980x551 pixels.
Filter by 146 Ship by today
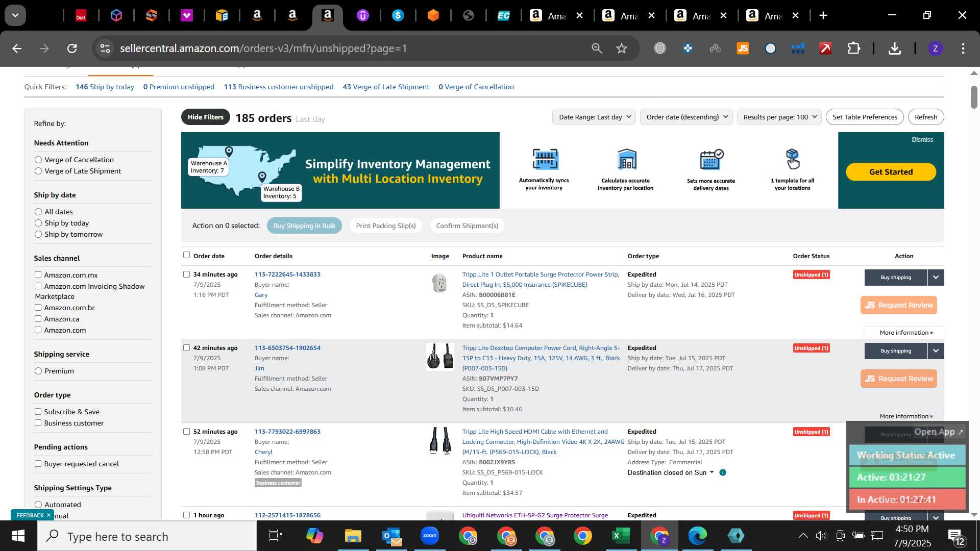point(105,87)
